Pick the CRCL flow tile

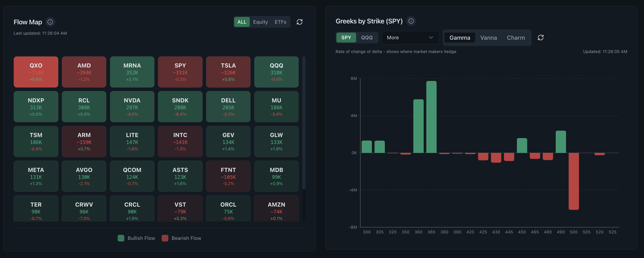click(132, 208)
